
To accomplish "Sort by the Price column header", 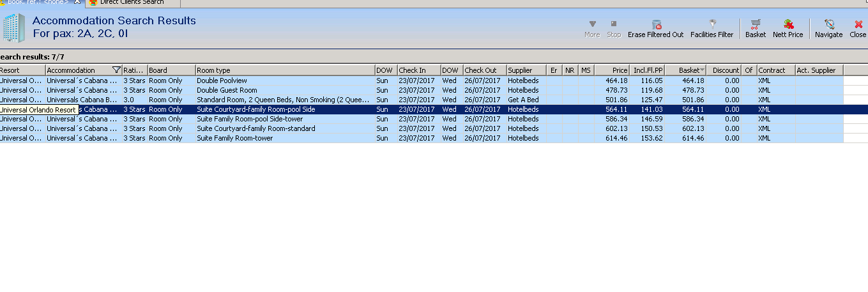I will tap(612, 70).
